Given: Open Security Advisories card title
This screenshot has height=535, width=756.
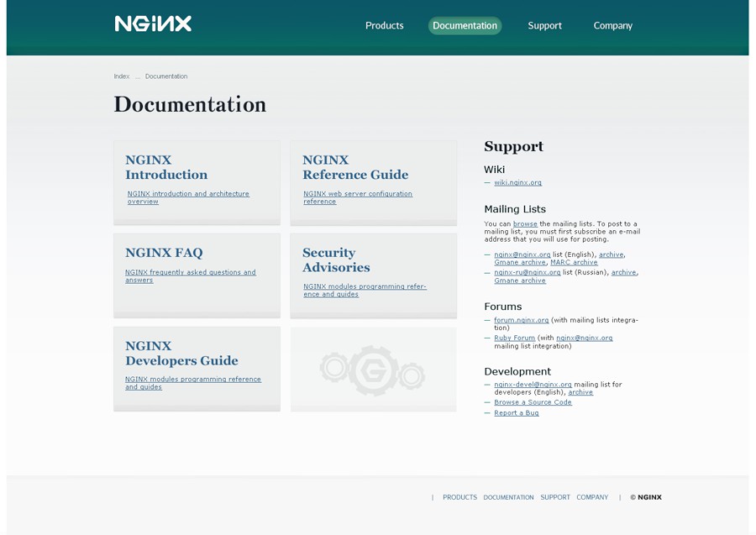Looking at the screenshot, I should point(336,260).
